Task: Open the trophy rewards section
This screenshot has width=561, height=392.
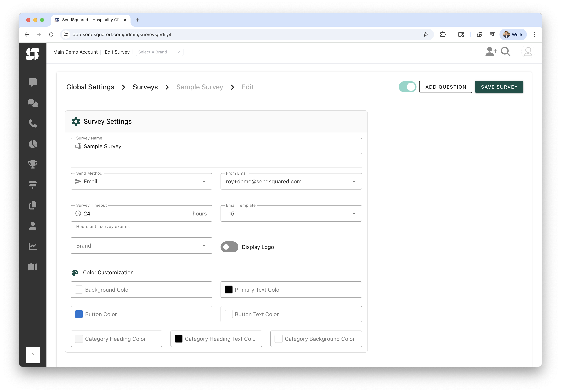Action: tap(33, 164)
